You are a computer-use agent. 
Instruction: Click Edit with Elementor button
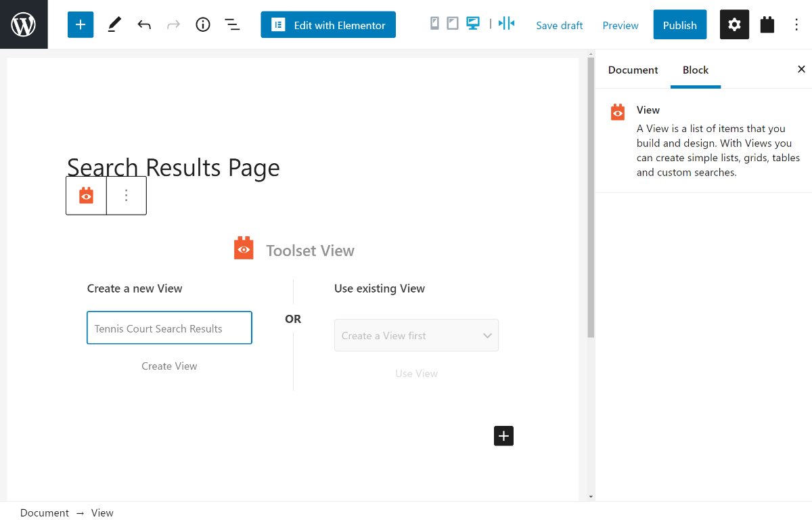pos(328,25)
